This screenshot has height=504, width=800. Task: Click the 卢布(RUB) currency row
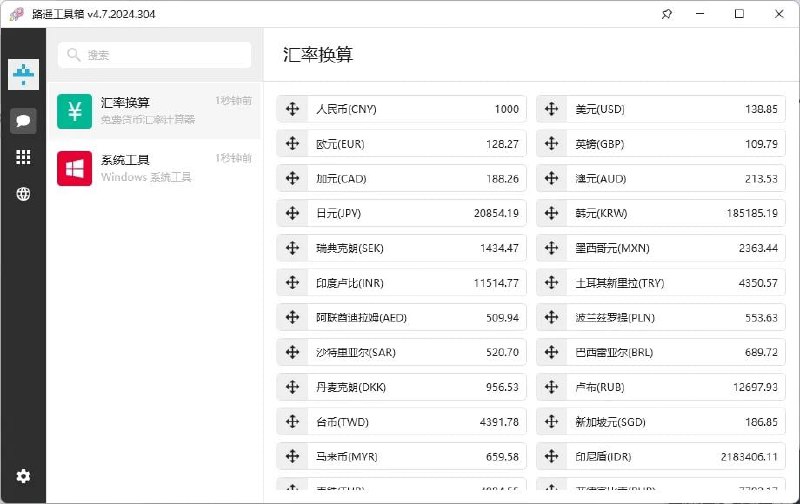pos(660,387)
